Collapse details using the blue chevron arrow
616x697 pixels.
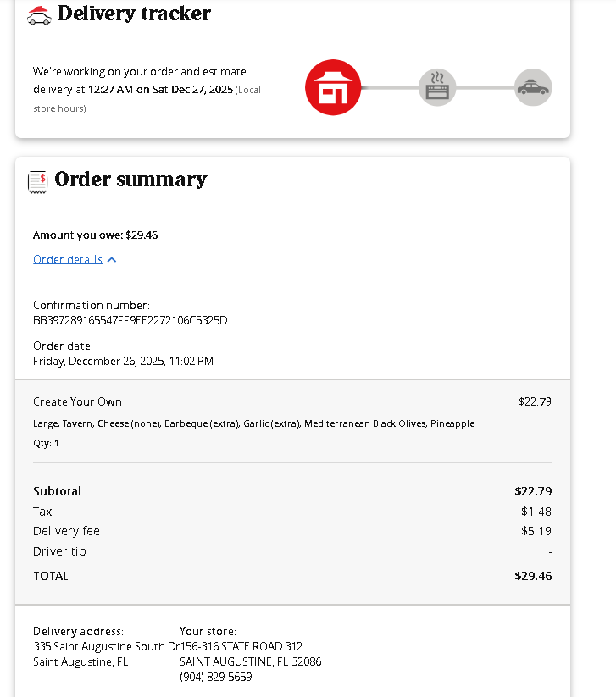coord(112,260)
